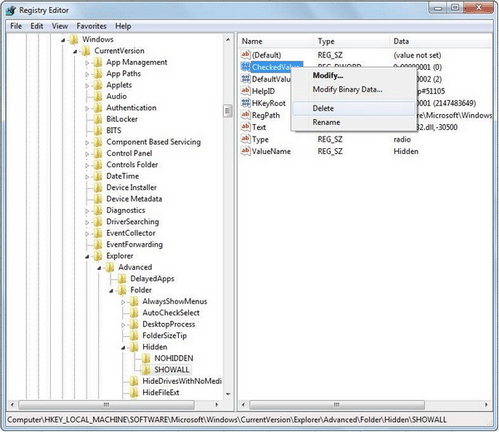The image size is (499, 432).
Task: Click the SHOWALL folder icon
Action: (x=146, y=369)
